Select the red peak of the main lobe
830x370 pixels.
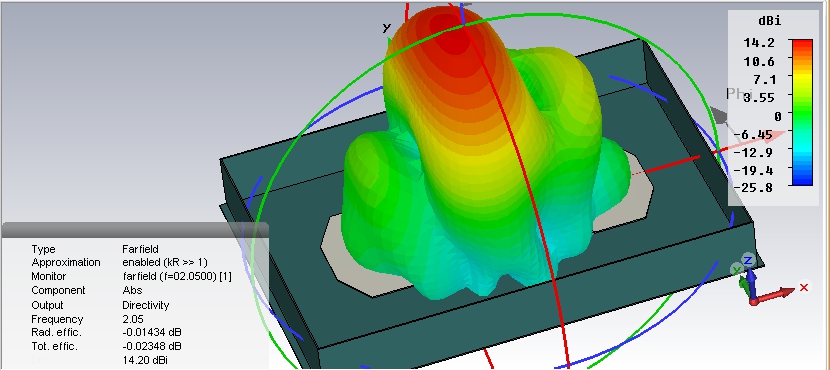tap(451, 37)
